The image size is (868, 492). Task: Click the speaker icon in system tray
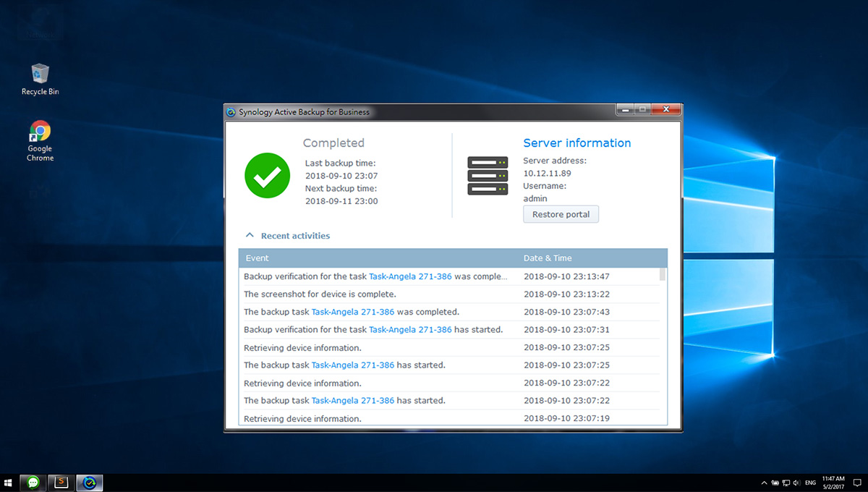(796, 483)
